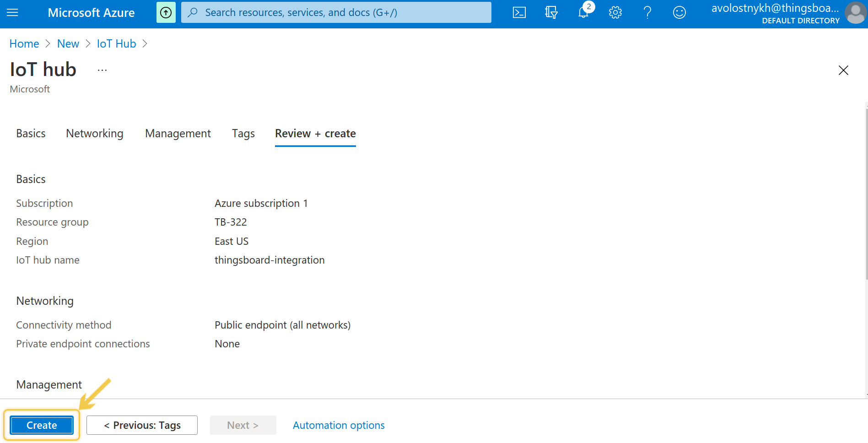Image resolution: width=868 pixels, height=443 pixels.
Task: Click the Management section heading
Action: click(49, 384)
